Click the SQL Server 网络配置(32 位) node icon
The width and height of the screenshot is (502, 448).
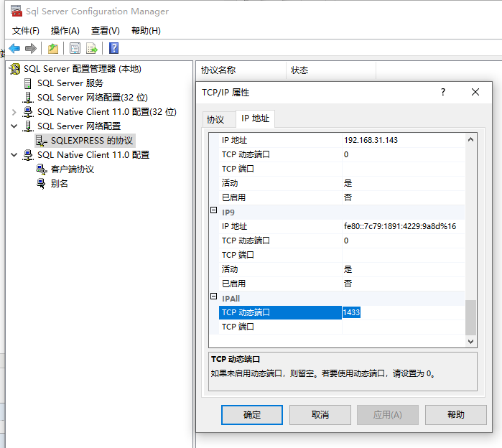(x=28, y=98)
